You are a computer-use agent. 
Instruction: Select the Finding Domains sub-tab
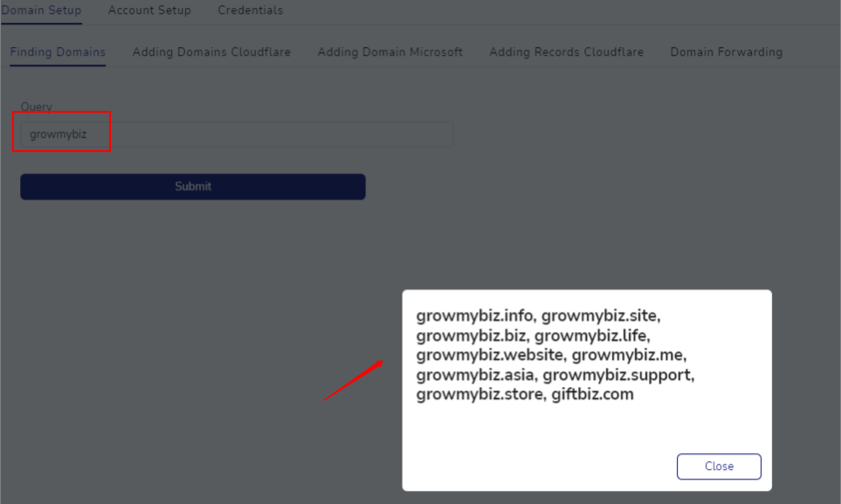(58, 52)
